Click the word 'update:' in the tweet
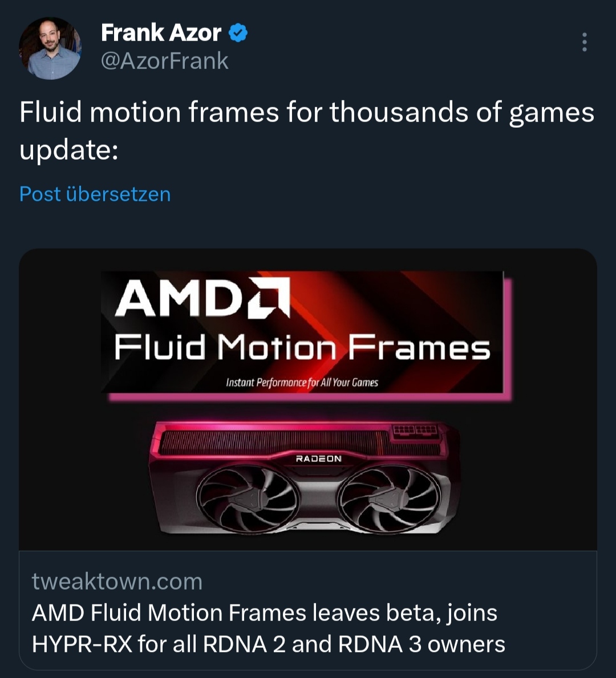The image size is (616, 678). pyautogui.click(x=68, y=151)
